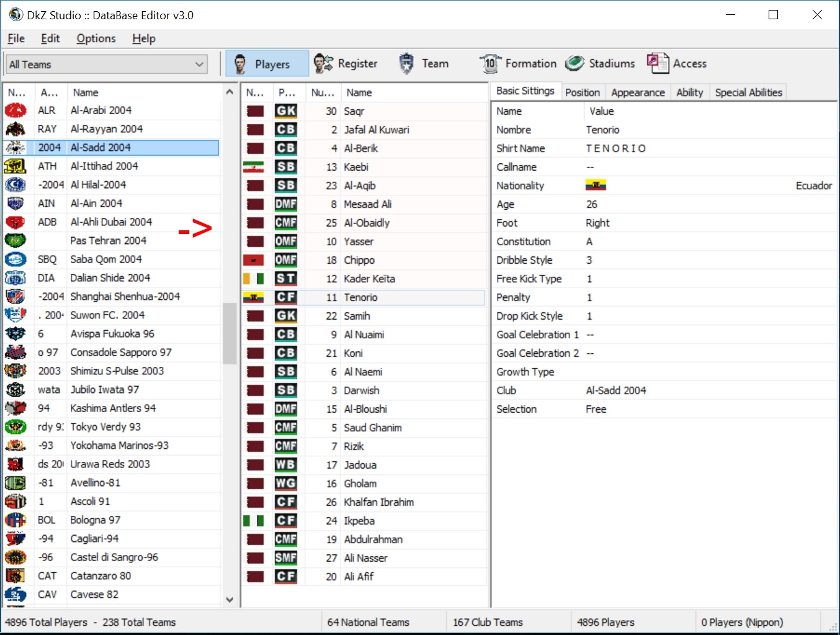This screenshot has height=635, width=840.
Task: Open the File menu
Action: [x=16, y=38]
